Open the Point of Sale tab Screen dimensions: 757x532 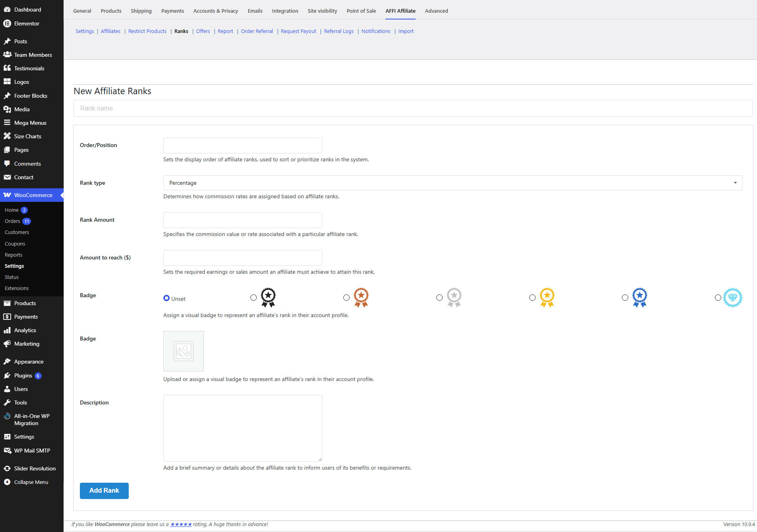coord(361,11)
